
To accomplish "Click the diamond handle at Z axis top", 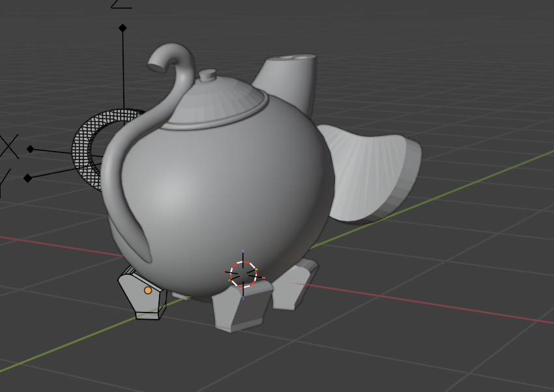I will click(x=123, y=28).
